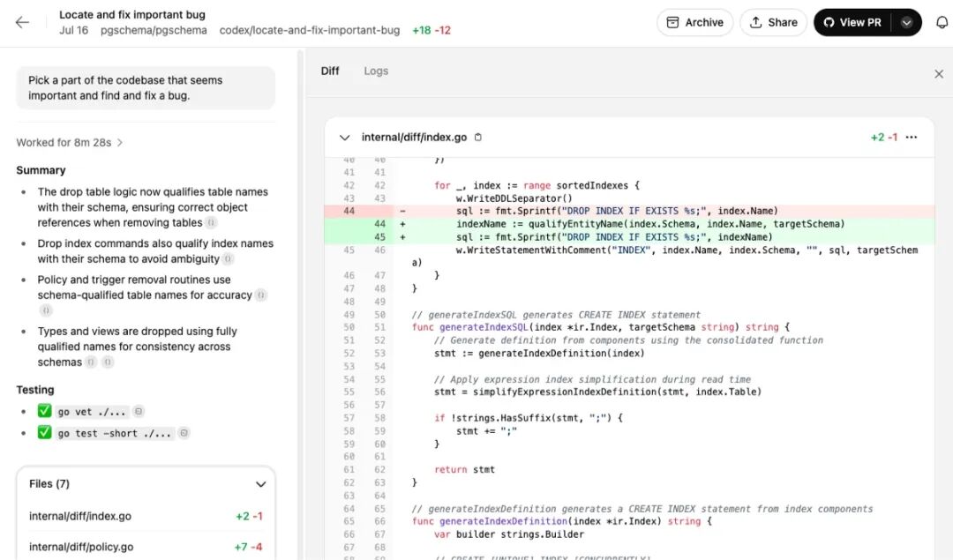The width and height of the screenshot is (953, 560).
Task: Switch to the Logs tab
Action: tap(376, 71)
